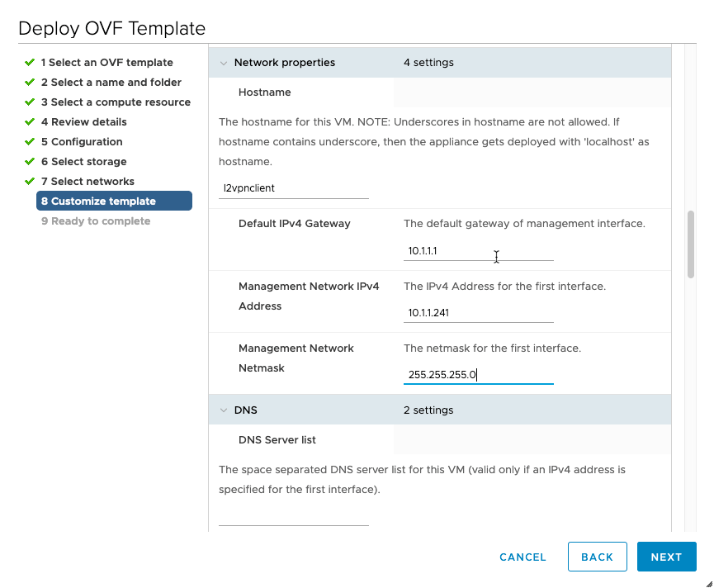Focus the Management Network Netmask field

(478, 375)
